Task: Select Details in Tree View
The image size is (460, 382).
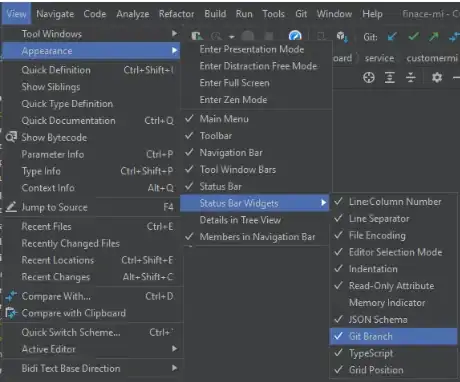Action: click(x=256, y=220)
